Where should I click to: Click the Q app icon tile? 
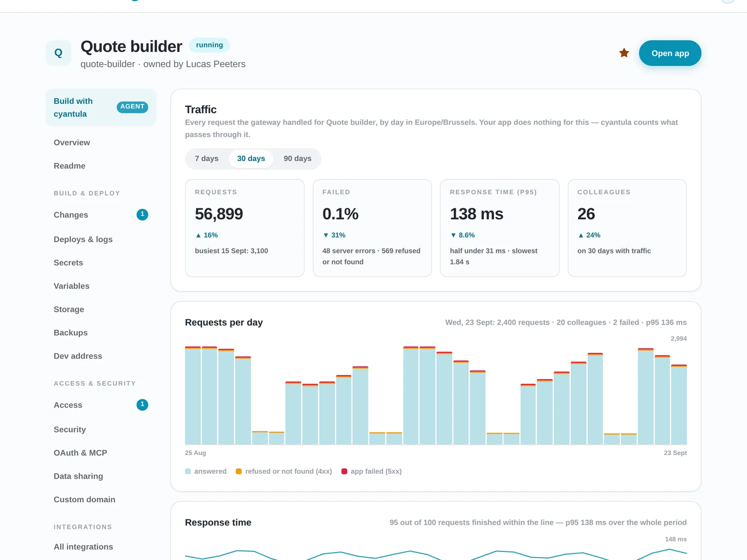[58, 53]
